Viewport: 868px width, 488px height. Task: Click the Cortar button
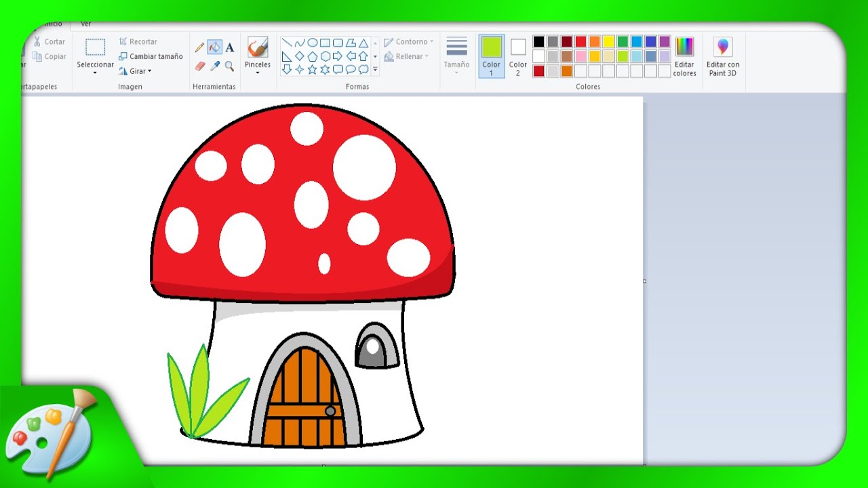[x=50, y=42]
